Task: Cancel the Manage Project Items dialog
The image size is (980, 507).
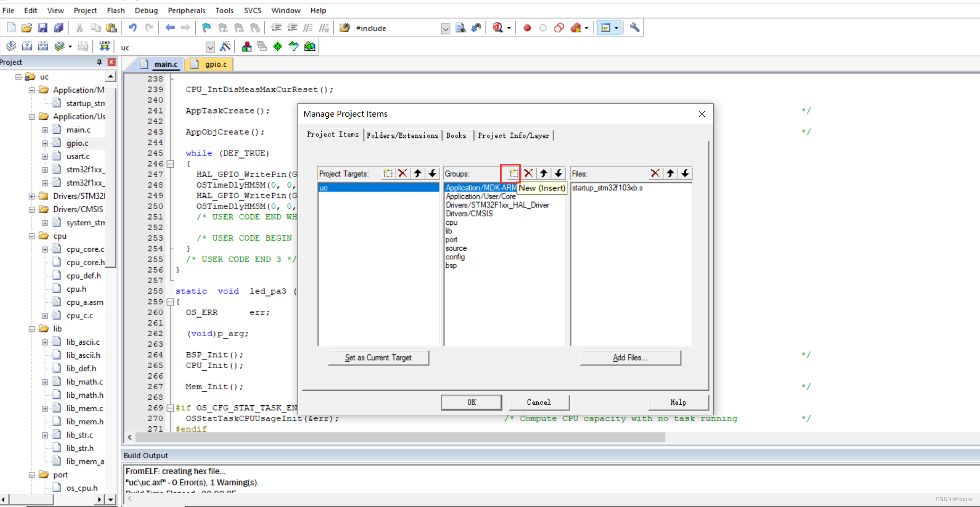Action: click(x=539, y=402)
